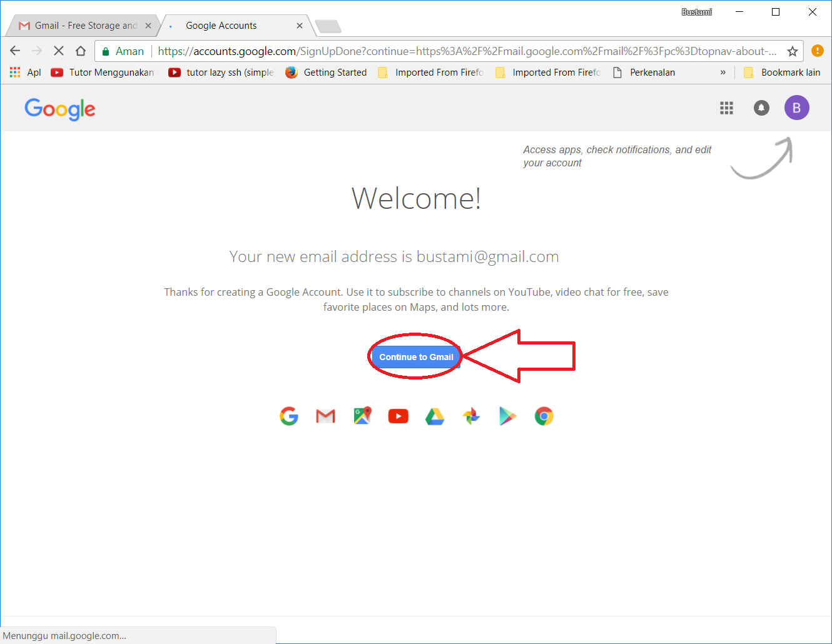Image resolution: width=832 pixels, height=644 pixels.
Task: Open the Google Play product icon
Action: click(x=507, y=416)
